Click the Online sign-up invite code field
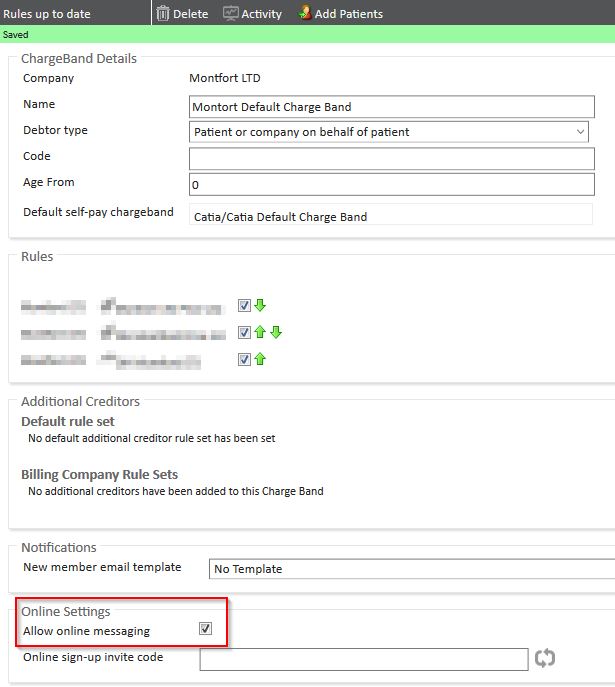The image size is (615, 687). tap(363, 658)
